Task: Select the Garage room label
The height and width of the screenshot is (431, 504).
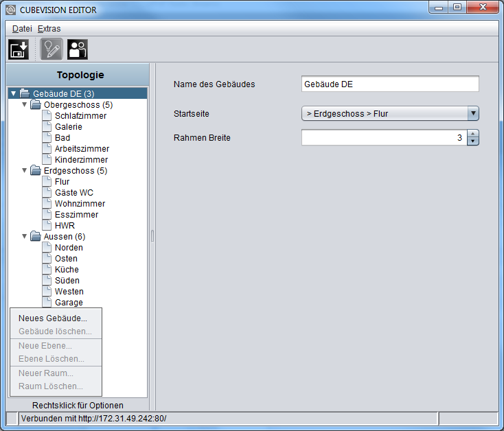Action: pos(69,303)
